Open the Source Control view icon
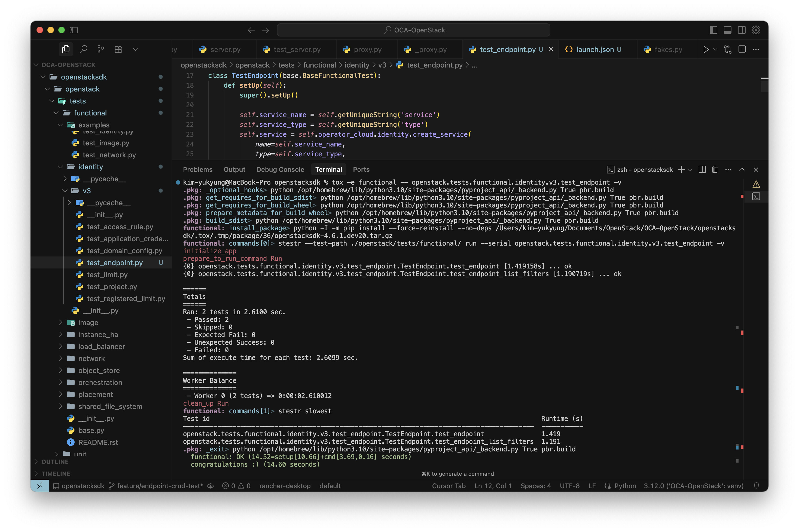 [x=101, y=50]
